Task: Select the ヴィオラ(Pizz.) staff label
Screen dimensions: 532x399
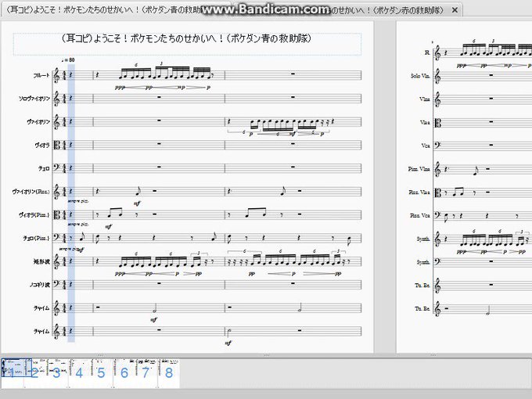Action: tap(34, 215)
